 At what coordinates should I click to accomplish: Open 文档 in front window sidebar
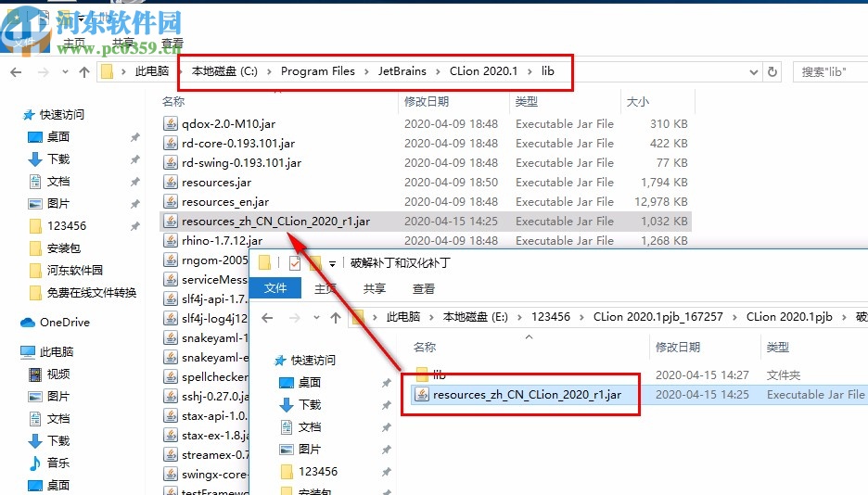pos(309,427)
